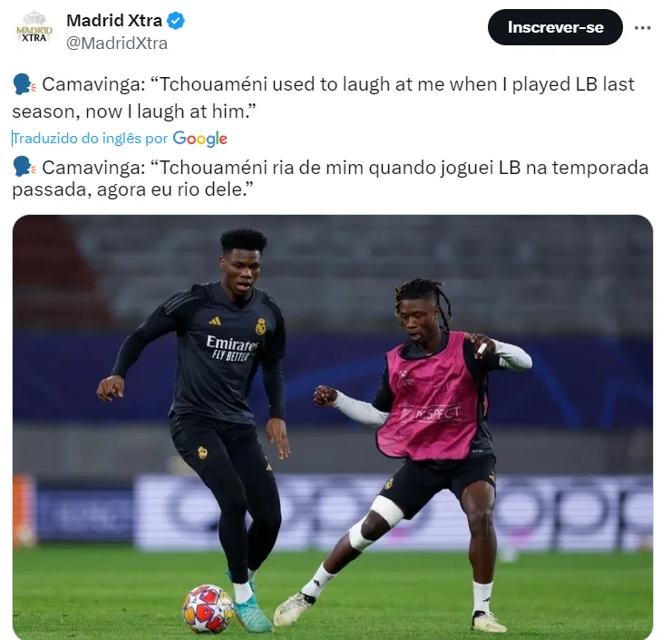Click the soccer ball in the photo
Viewport: 672px width, 640px height.
[x=209, y=609]
